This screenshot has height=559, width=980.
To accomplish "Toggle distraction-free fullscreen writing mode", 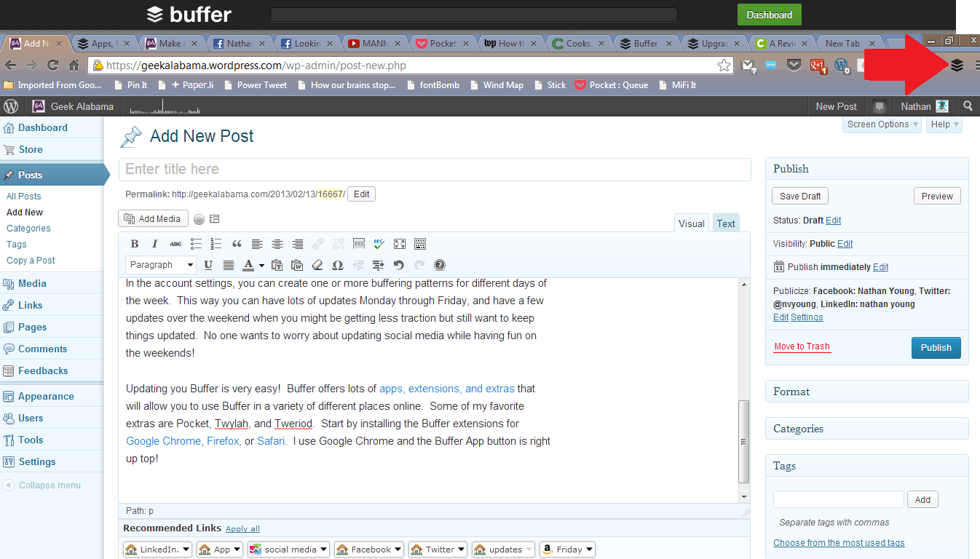I will [x=399, y=244].
